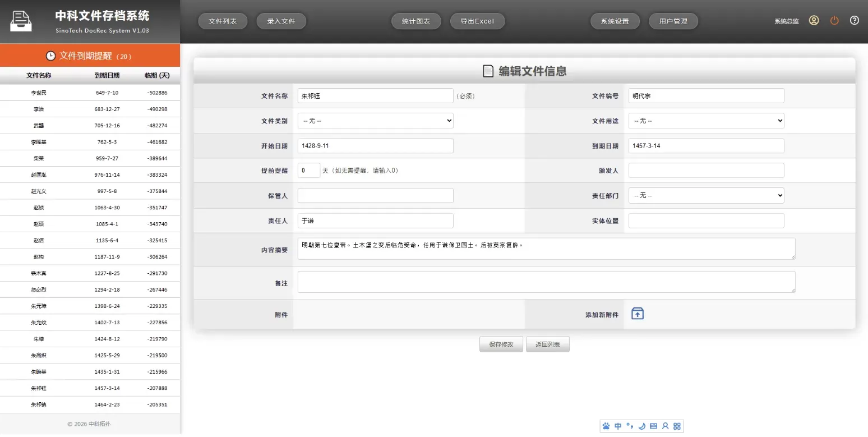Click the 临期 (天) column header
Viewport: 868px width, 437px height.
[157, 75]
